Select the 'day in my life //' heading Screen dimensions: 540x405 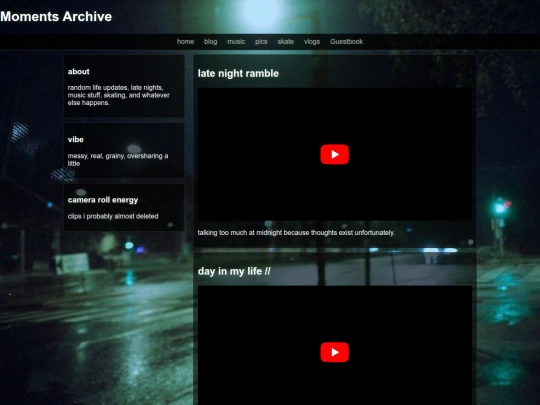pyautogui.click(x=234, y=271)
